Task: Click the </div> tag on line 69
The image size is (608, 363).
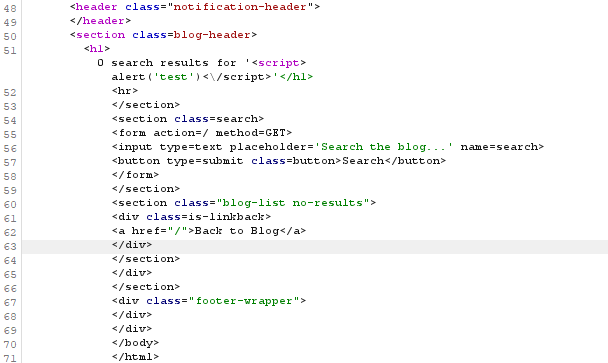Action: [132, 329]
